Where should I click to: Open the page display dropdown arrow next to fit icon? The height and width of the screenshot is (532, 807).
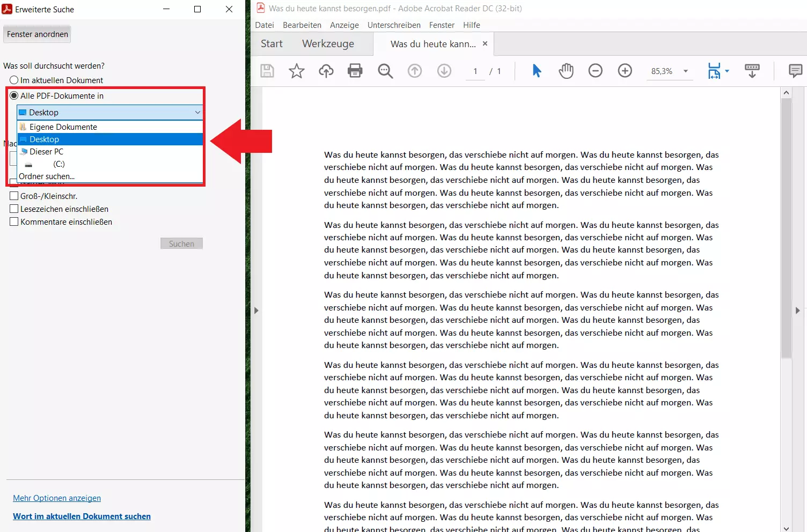click(x=727, y=71)
